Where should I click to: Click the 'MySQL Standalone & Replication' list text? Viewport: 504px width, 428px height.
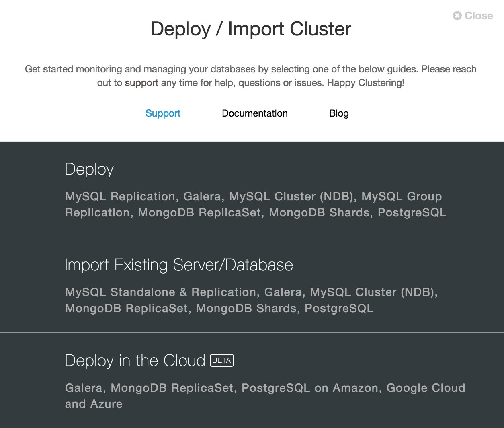click(x=251, y=300)
